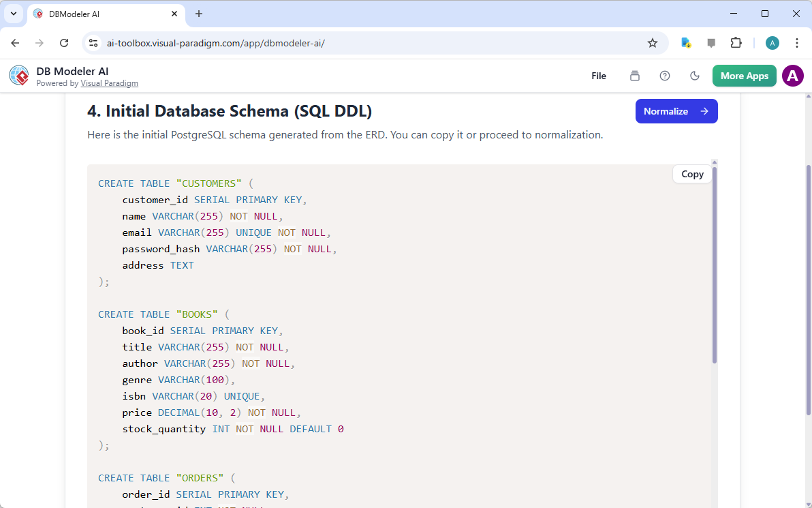
Task: Open the Help icon in the app header
Action: click(x=665, y=76)
